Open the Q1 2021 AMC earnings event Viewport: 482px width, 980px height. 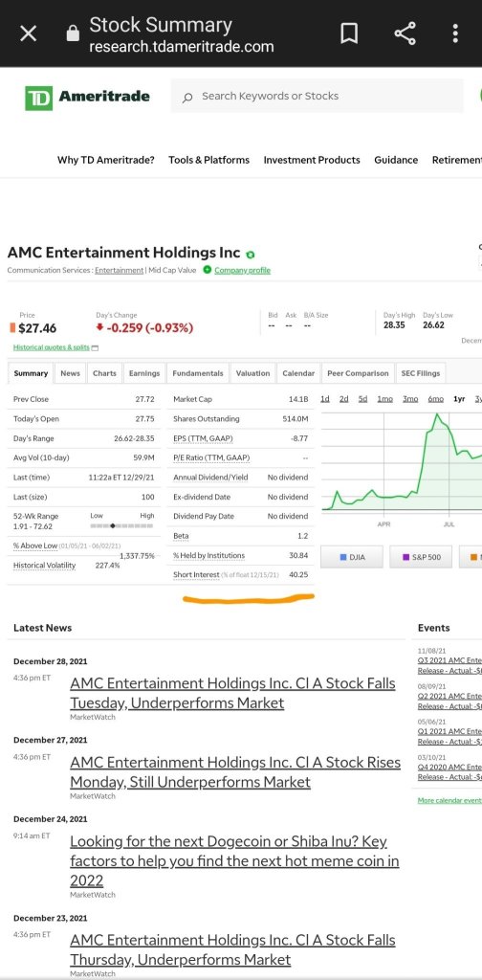(449, 737)
